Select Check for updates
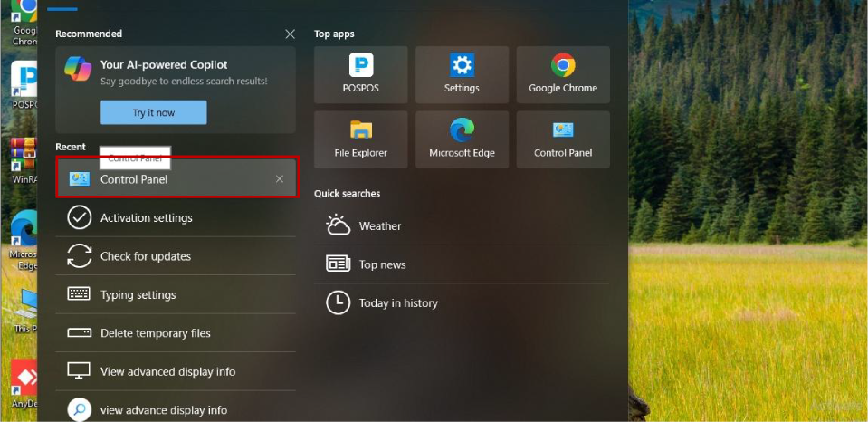The width and height of the screenshot is (868, 422). point(145,256)
